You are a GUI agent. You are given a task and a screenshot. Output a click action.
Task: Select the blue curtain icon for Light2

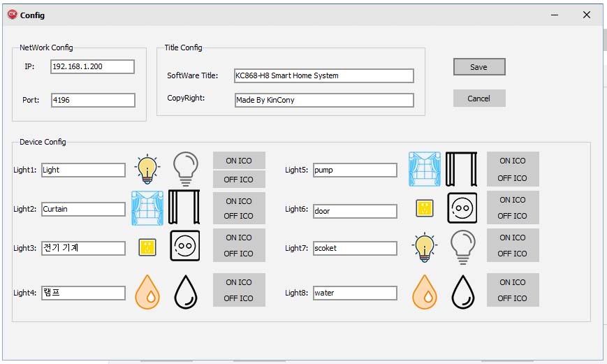click(x=147, y=208)
